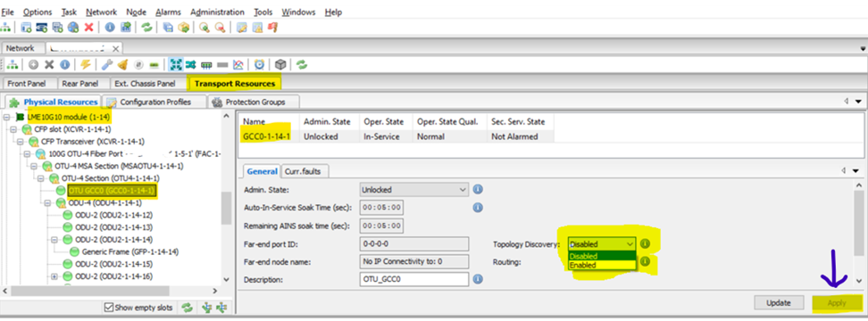Image resolution: width=868 pixels, height=321 pixels.
Task: Switch to the Transport Resources tab
Action: coord(235,84)
